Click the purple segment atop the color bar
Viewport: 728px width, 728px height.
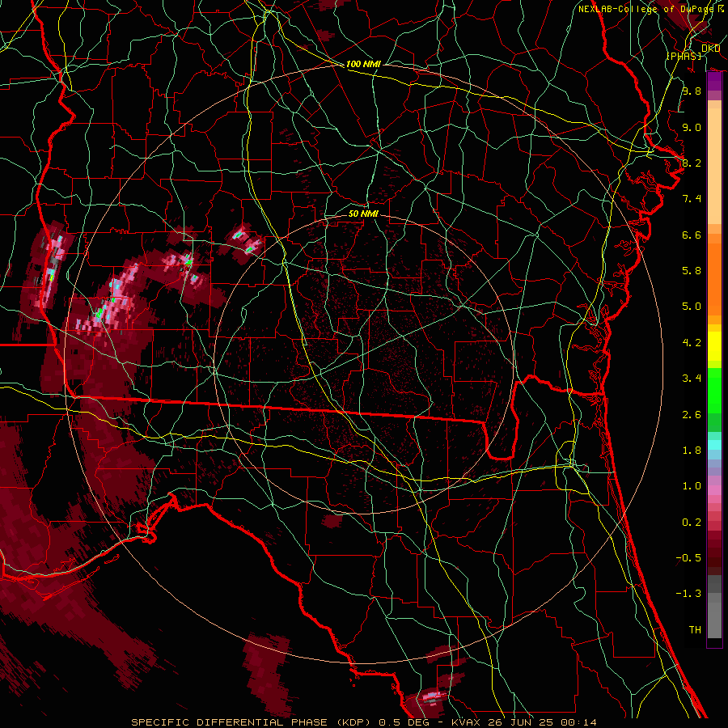[714, 82]
